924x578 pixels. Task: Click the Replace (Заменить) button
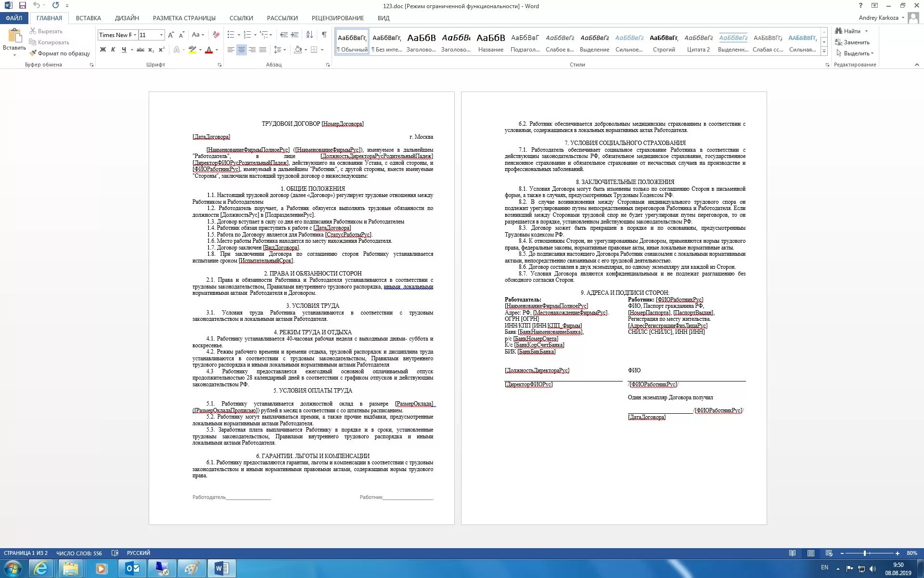853,42
